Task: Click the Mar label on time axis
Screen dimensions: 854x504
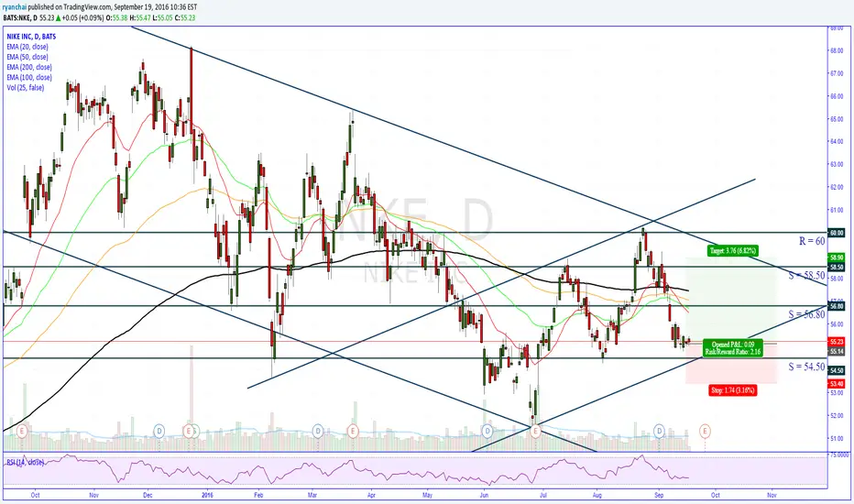Action: tap(312, 495)
